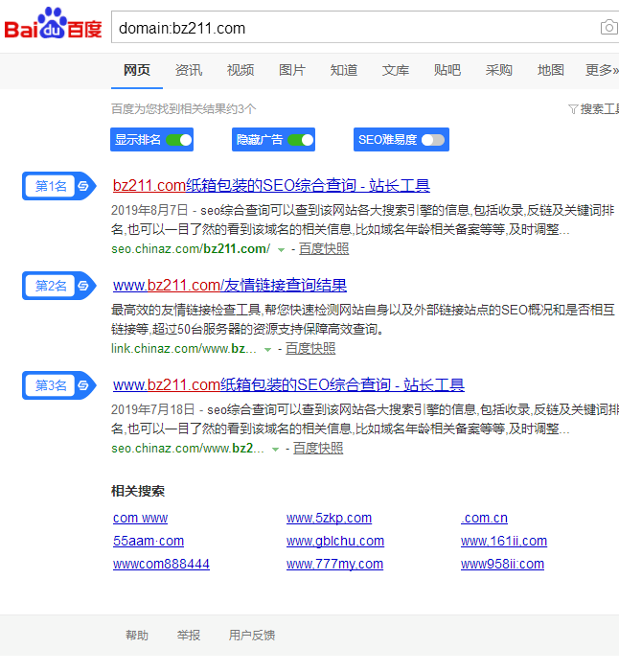Open third result www.bz211.com纸箱包装的SEO综合查询
The image size is (619, 672).
(x=288, y=384)
